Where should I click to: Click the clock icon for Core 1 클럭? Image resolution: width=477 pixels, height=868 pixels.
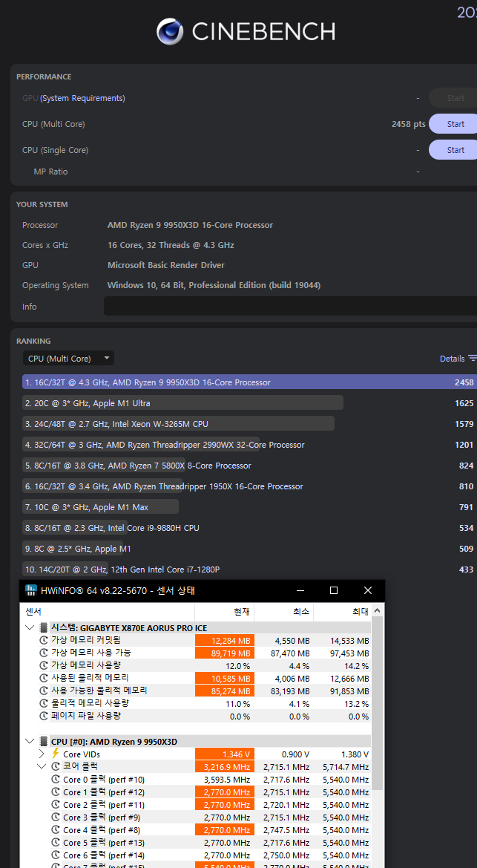56,792
